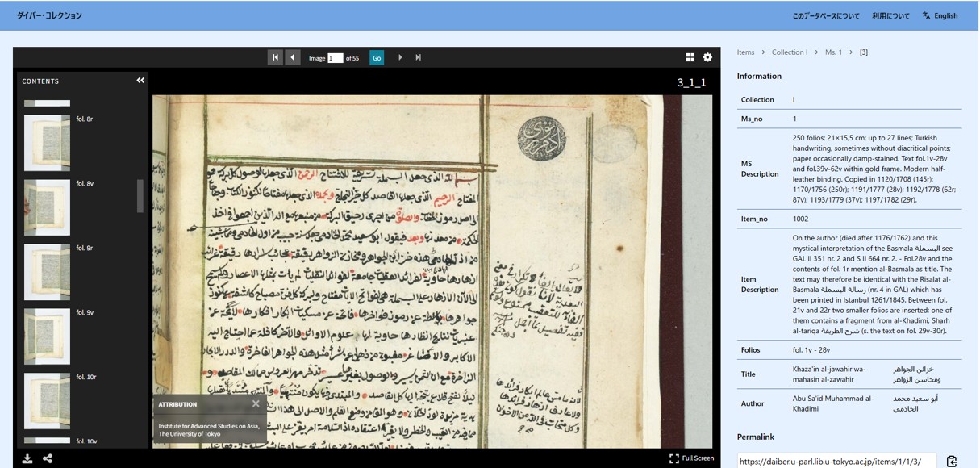This screenshot has height=468, width=980.
Task: Click Item_no value 1002
Action: pyautogui.click(x=800, y=219)
